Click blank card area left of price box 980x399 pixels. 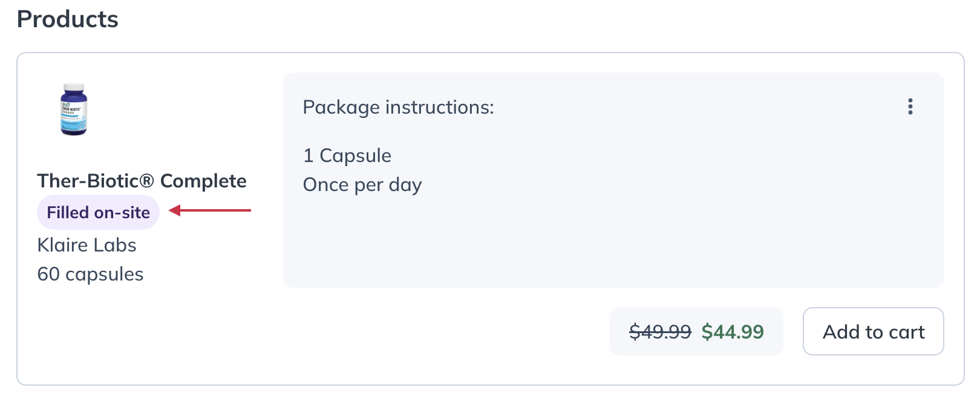point(442,331)
